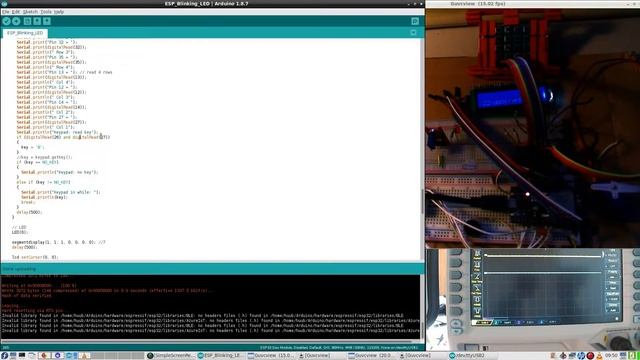640x360 pixels.
Task: Launch the terminal icon in taskbar
Action: click(22, 356)
